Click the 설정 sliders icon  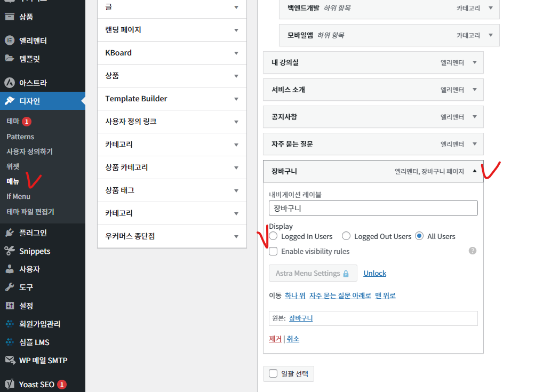click(10, 306)
